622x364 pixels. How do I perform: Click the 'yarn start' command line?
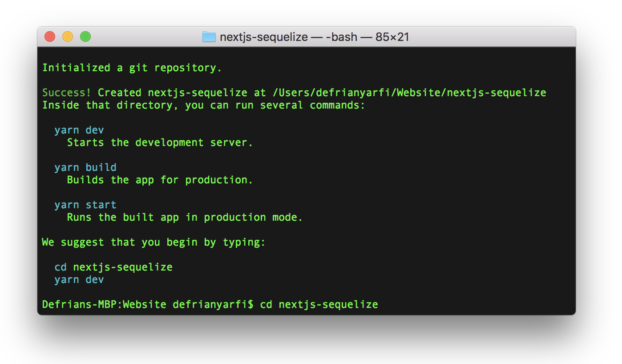coord(85,205)
